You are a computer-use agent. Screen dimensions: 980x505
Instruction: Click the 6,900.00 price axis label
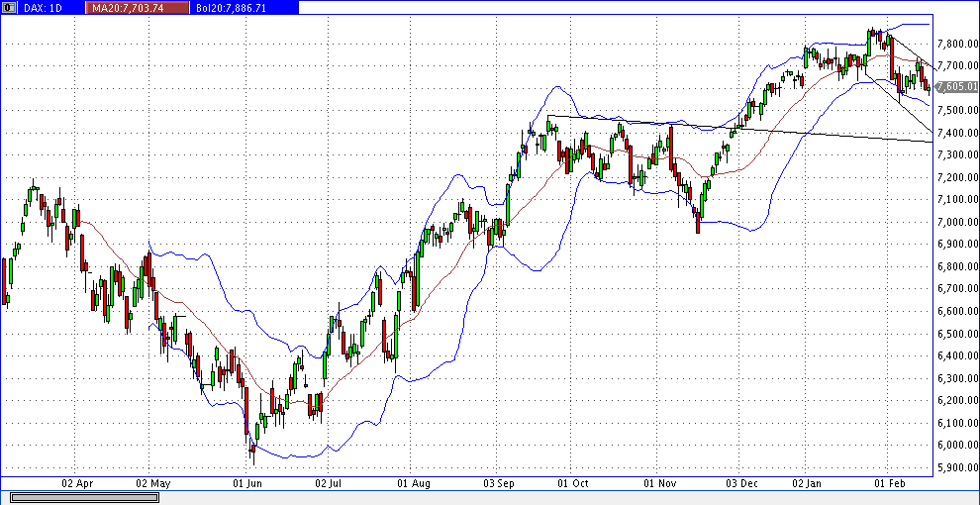957,245
